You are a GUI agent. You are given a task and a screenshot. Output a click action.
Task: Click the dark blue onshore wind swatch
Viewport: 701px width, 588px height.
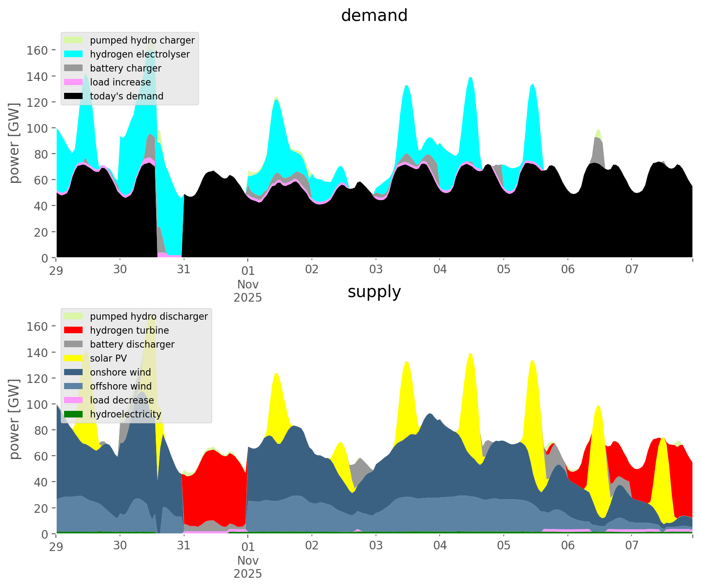74,372
